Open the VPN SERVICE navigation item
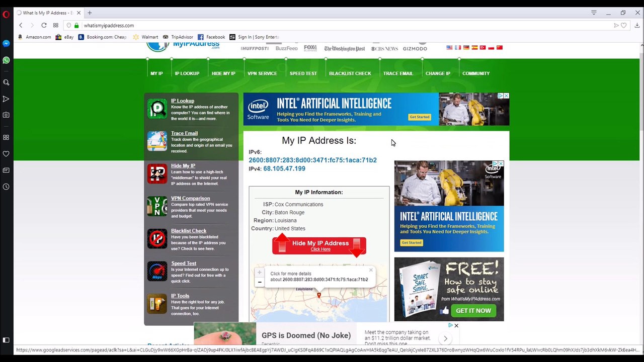 coord(262,73)
